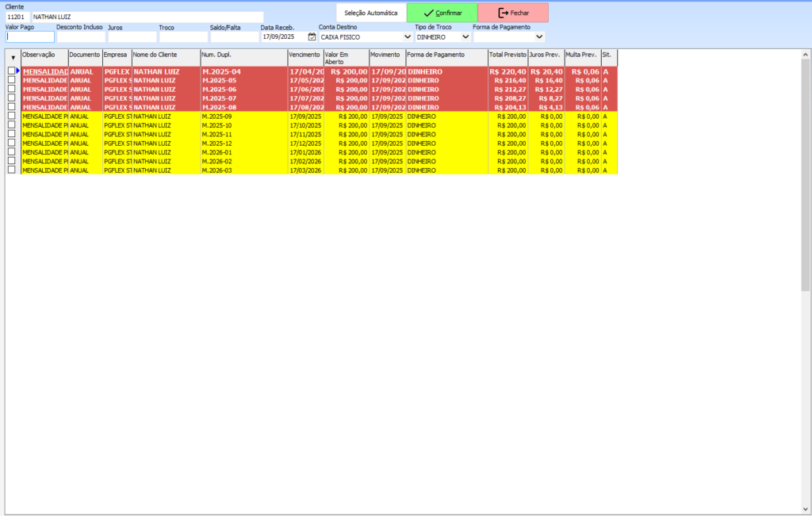This screenshot has height=516, width=812.
Task: Click the Troco input field
Action: [x=183, y=36]
